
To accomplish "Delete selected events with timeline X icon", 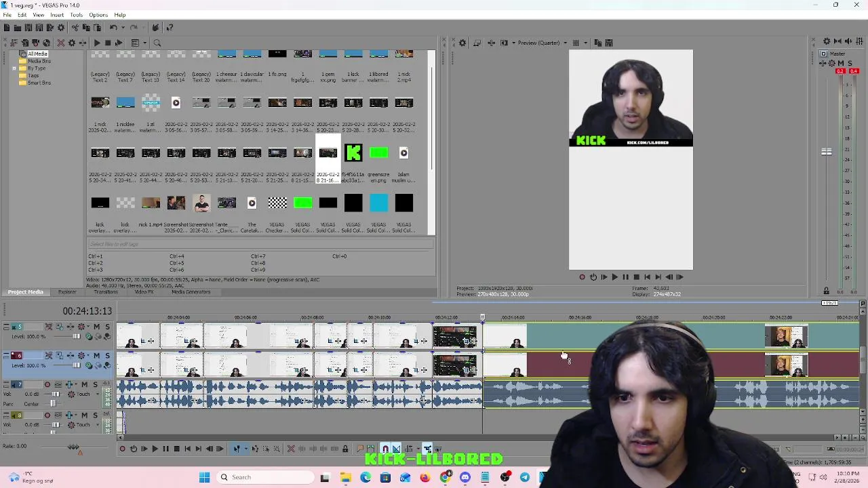I will coord(291,448).
